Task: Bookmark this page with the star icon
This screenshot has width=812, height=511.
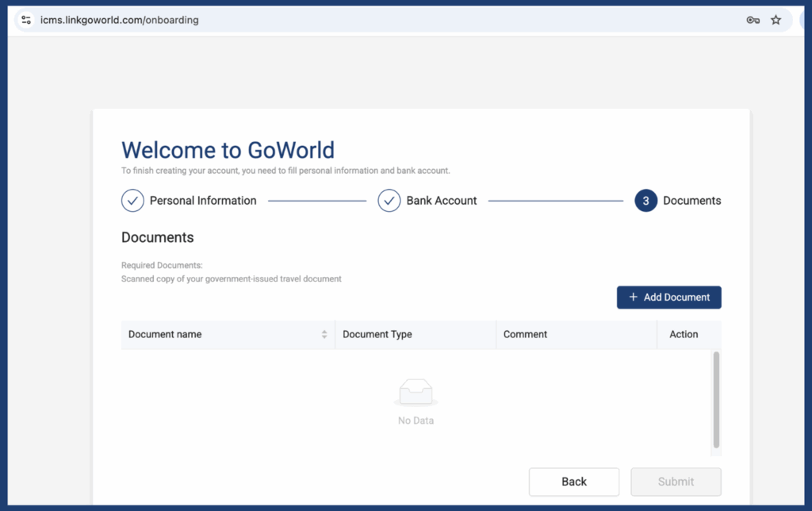Action: [x=776, y=20]
